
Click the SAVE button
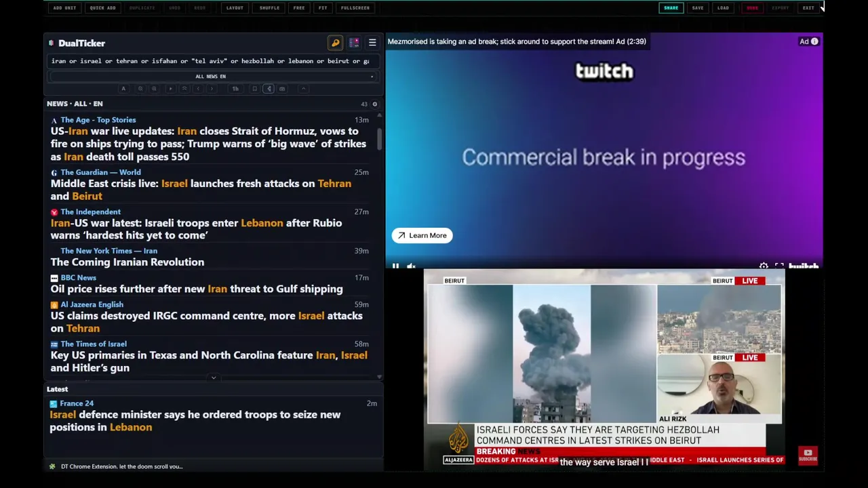click(x=698, y=8)
